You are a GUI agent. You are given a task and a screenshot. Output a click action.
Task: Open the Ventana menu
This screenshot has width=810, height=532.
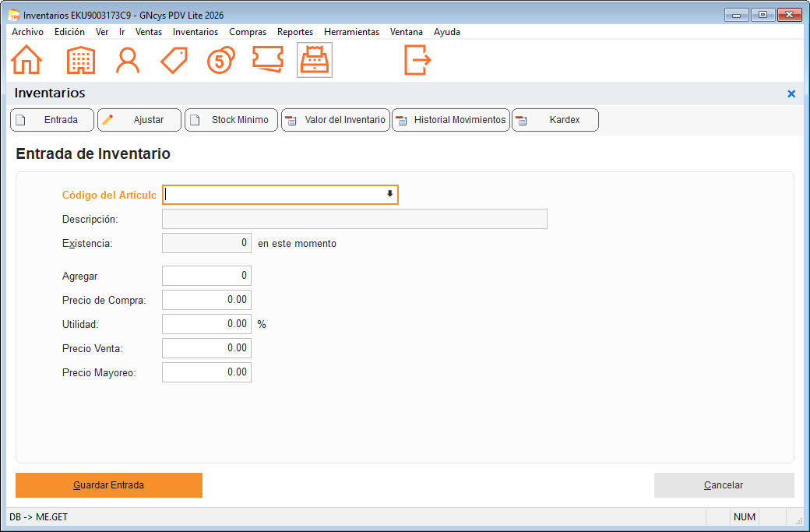(406, 32)
